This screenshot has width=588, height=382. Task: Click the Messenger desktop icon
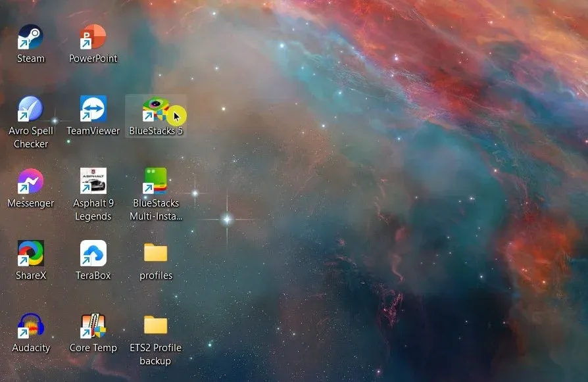coord(31,181)
